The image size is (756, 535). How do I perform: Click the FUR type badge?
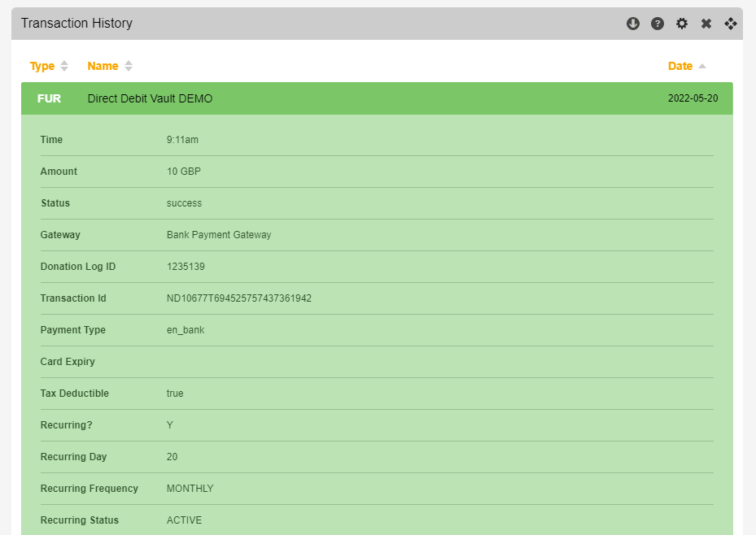click(49, 98)
